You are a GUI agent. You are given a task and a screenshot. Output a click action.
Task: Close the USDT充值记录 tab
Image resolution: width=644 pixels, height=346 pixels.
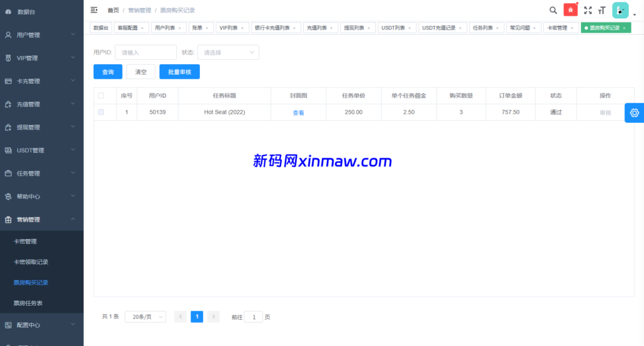coord(460,28)
